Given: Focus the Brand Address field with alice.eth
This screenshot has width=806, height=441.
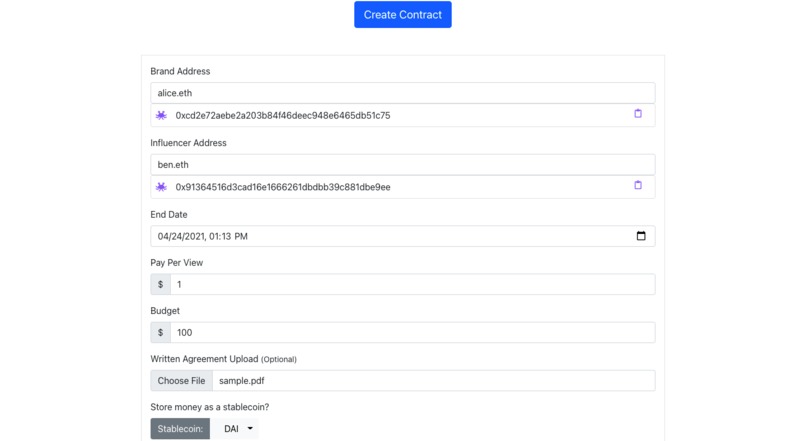Looking at the screenshot, I should 402,93.
